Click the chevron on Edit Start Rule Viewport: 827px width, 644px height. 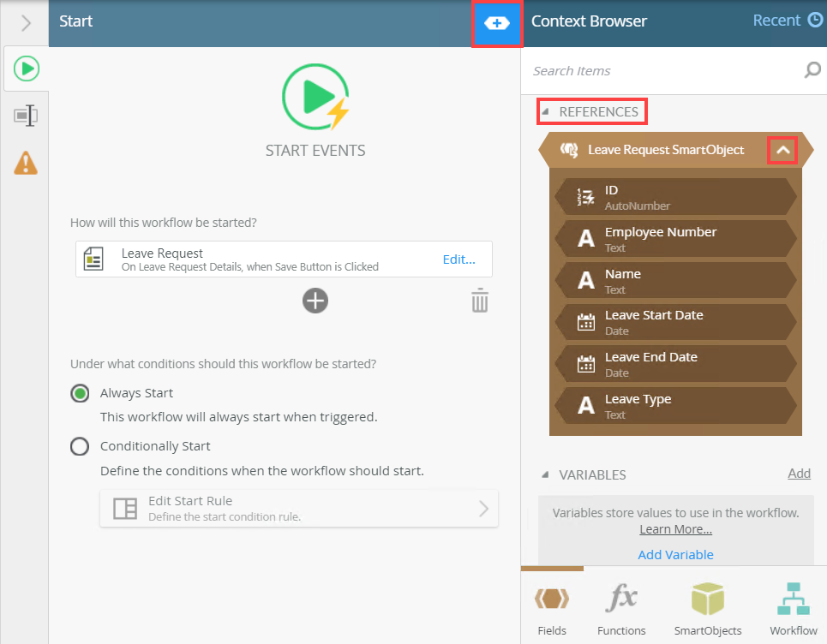[483, 509]
